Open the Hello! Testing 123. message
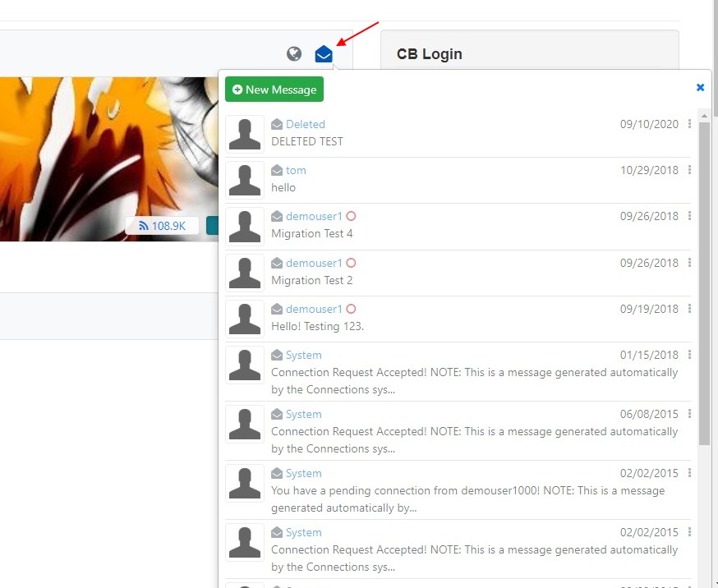The image size is (718, 588). click(317, 326)
